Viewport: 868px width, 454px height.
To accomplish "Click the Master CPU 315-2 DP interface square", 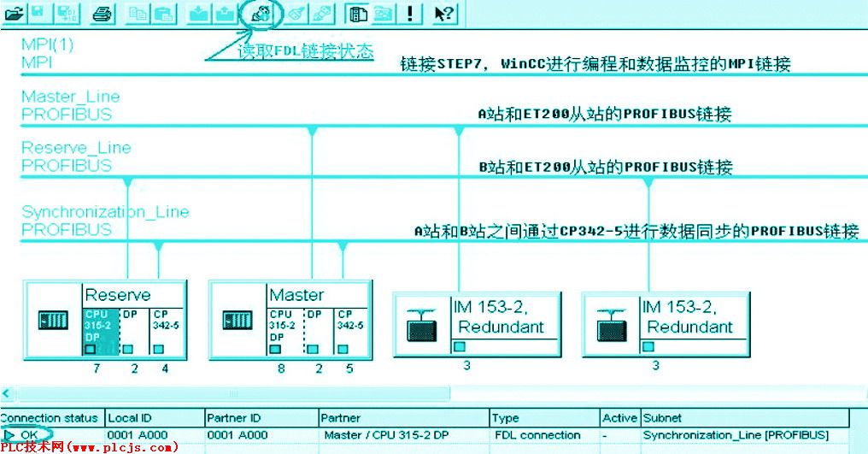I will (x=274, y=349).
